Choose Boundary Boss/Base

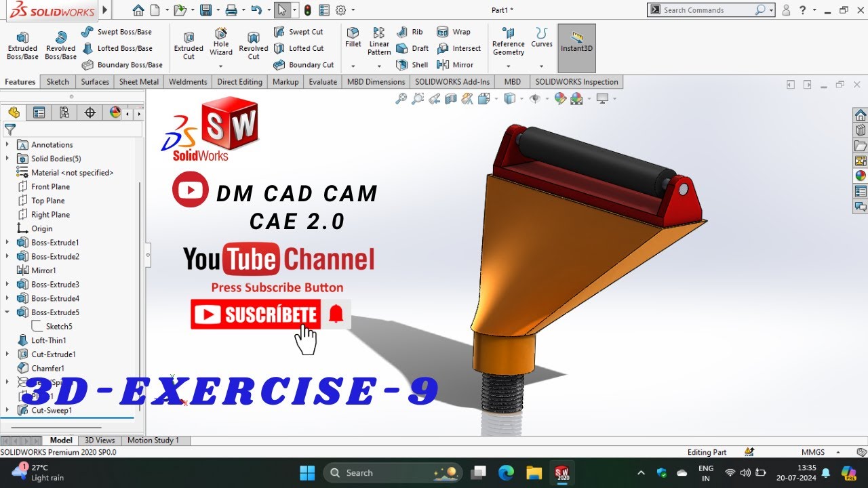pyautogui.click(x=121, y=65)
